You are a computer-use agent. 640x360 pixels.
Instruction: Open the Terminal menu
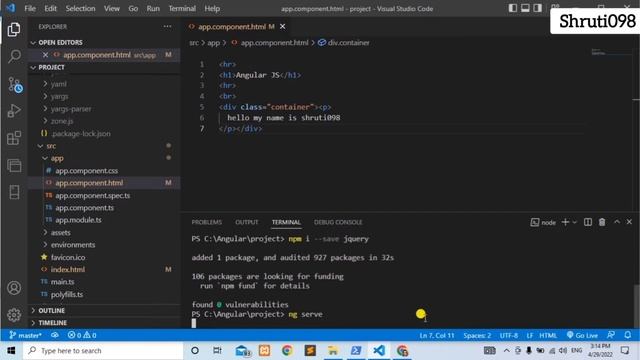click(182, 8)
